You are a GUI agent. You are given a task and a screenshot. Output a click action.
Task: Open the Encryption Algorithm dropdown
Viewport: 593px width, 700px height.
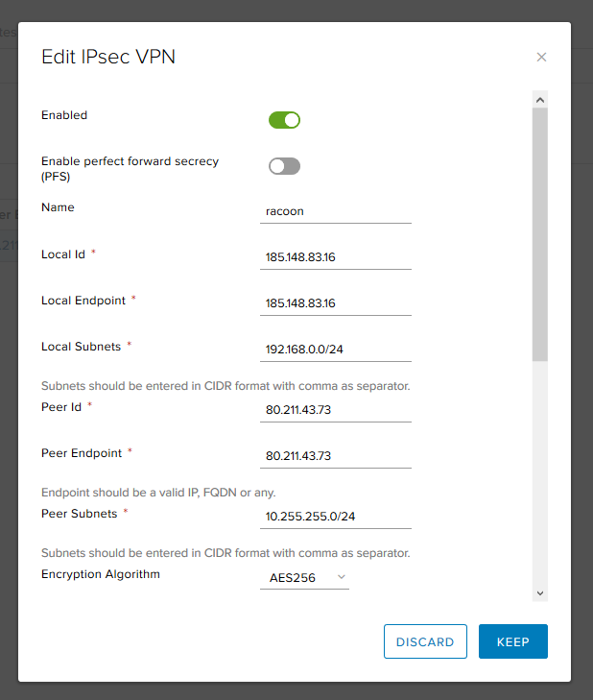tap(304, 578)
